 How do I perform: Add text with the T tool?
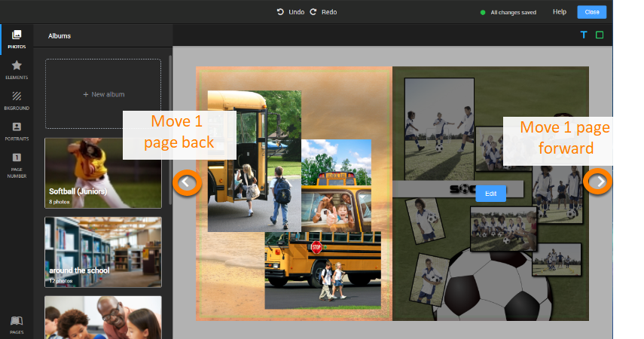(584, 35)
